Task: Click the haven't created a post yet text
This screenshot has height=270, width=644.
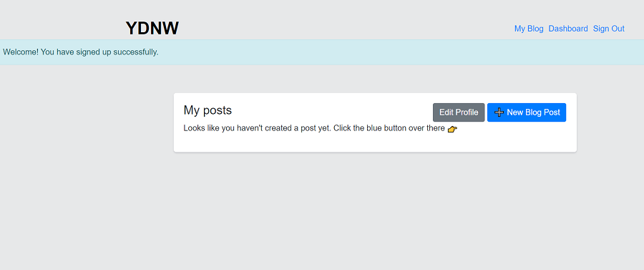Action: pyautogui.click(x=277, y=128)
